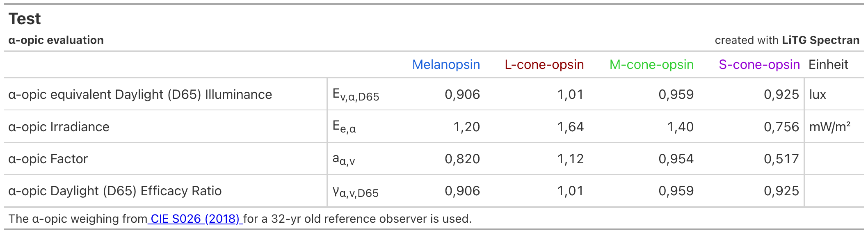Select the S-cone-opsin column header
Screen dimensions: 868x233
coord(759,64)
